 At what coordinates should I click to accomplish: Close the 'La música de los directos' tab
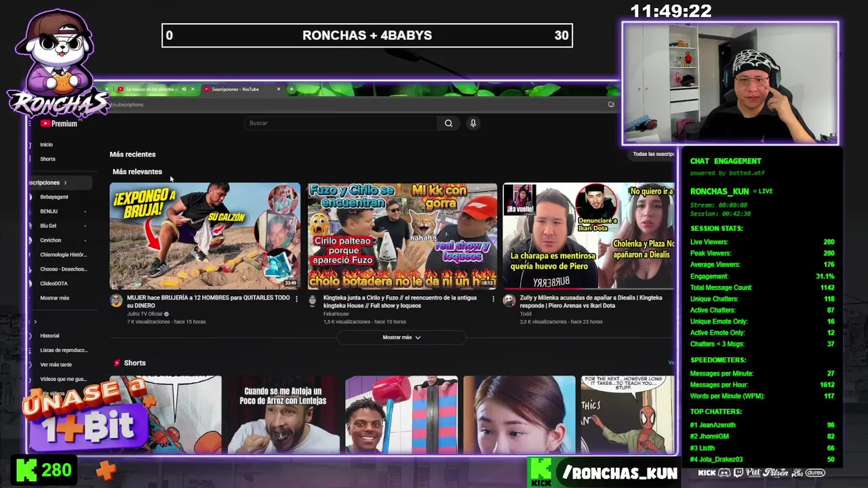point(193,89)
